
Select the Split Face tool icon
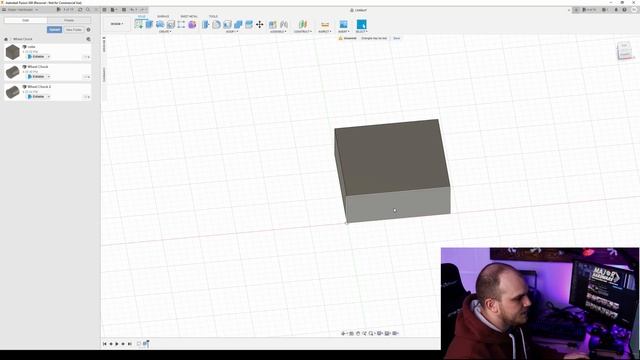tap(249, 24)
